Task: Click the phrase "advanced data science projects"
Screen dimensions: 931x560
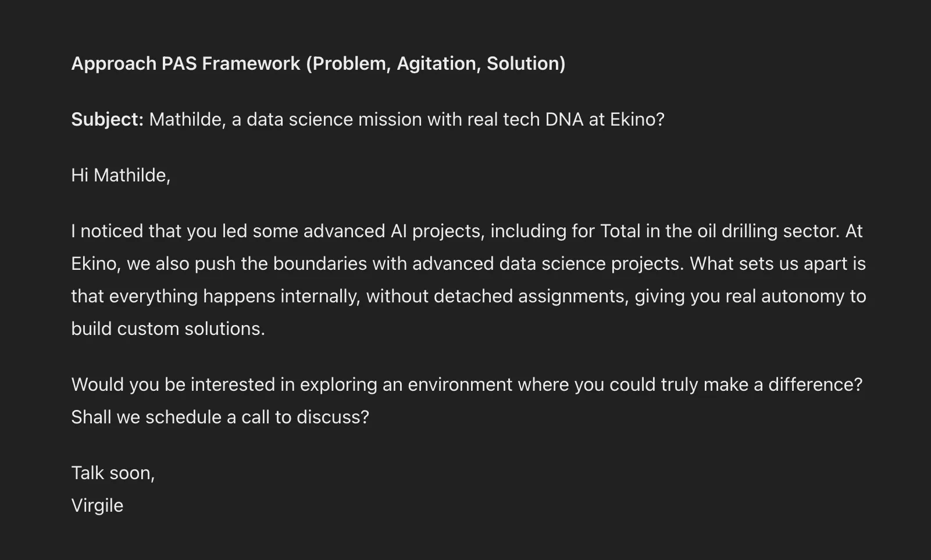Action: pyautogui.click(x=547, y=263)
